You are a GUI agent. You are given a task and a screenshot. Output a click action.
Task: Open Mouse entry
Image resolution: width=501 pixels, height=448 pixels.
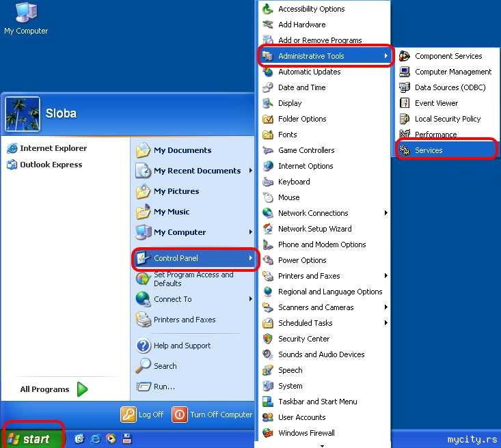coord(324,197)
